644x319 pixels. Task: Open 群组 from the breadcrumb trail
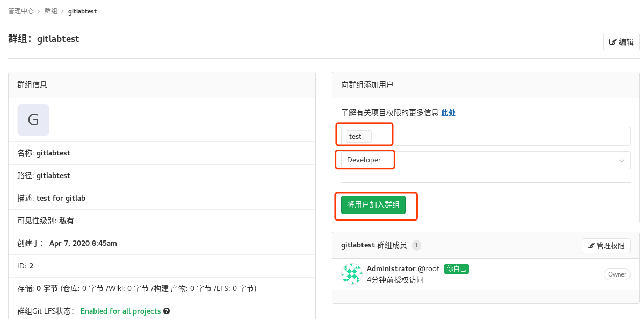[x=51, y=11]
